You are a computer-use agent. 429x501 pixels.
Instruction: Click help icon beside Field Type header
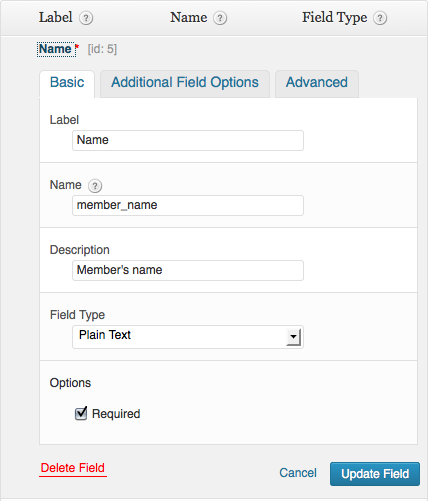[x=380, y=18]
